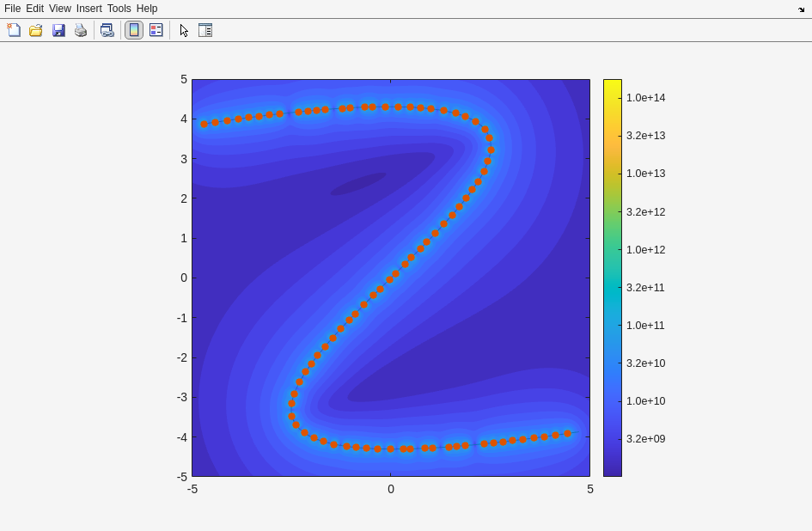Click the undock figure arrow
This screenshot has width=812, height=531.
tap(801, 9)
